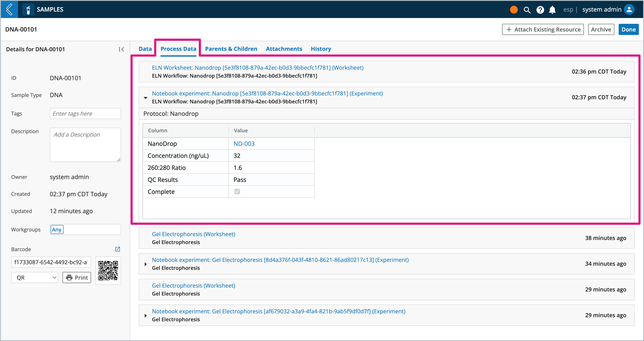Open Notebook experiment Gel Electrophoresis af679032 link
This screenshot has width=644, height=341.
(278, 311)
